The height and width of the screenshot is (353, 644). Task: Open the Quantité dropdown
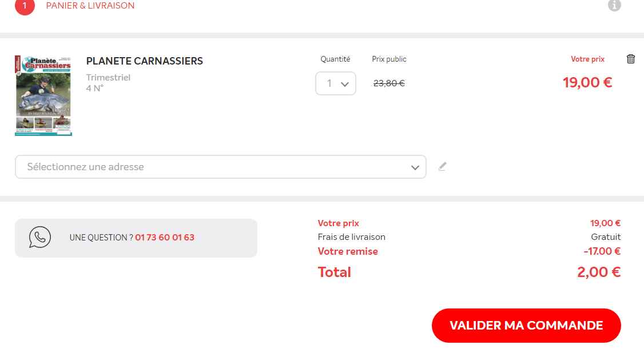336,83
